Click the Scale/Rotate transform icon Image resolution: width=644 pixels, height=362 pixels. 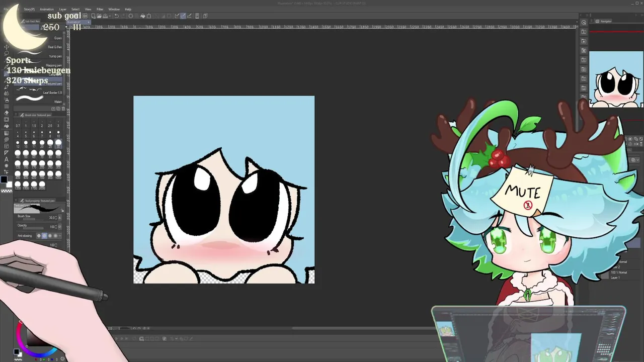149,16
